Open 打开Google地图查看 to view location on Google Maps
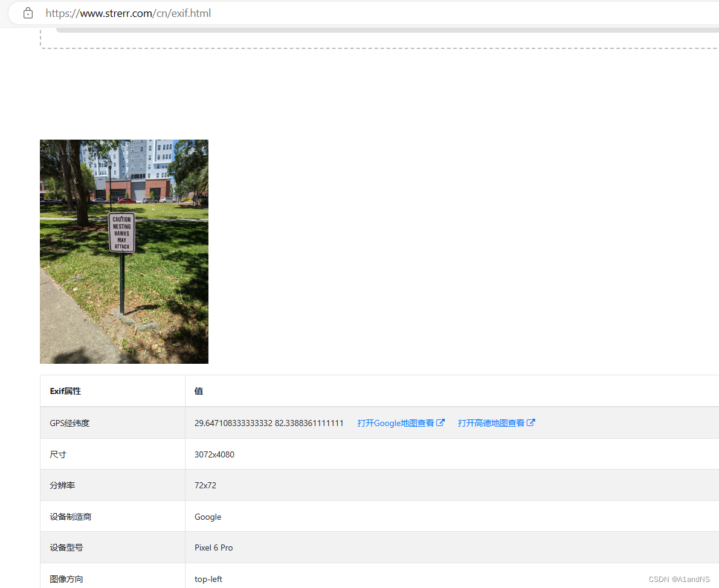Viewport: 719px width, 588px height. coord(396,422)
